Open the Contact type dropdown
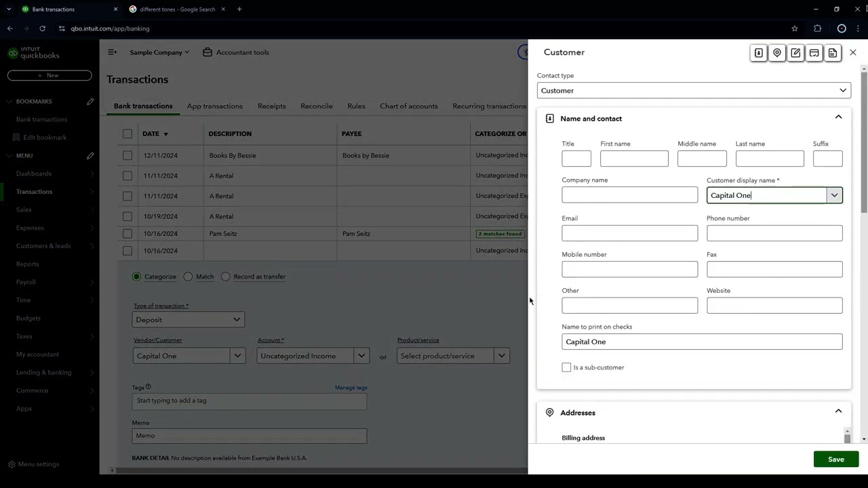The image size is (868, 488). [694, 91]
